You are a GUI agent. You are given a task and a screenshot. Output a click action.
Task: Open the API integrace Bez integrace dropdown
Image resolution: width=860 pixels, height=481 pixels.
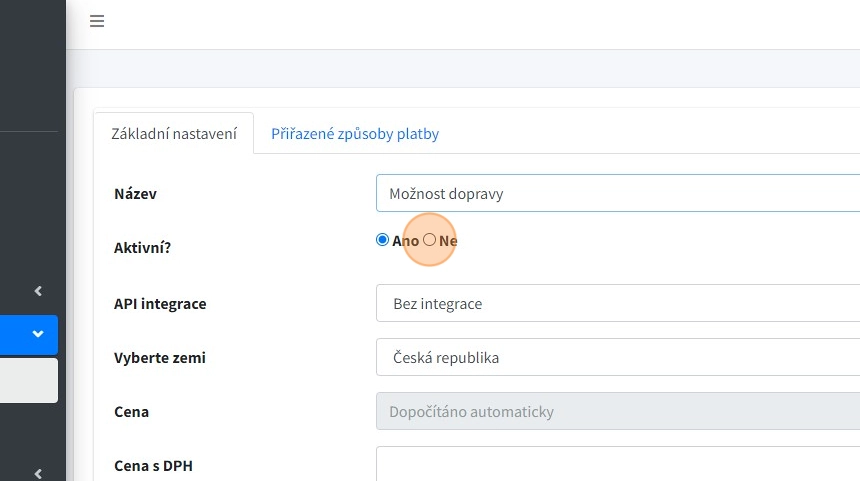click(617, 303)
